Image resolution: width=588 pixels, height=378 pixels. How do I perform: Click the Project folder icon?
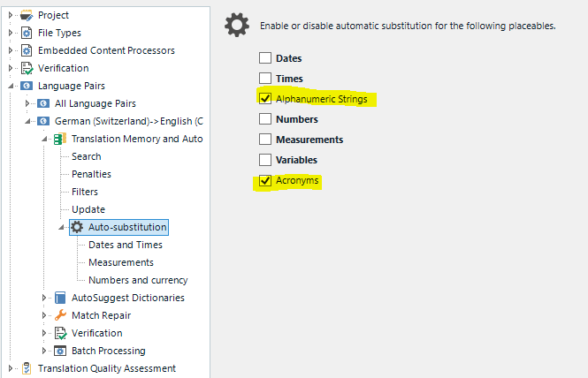point(27,15)
